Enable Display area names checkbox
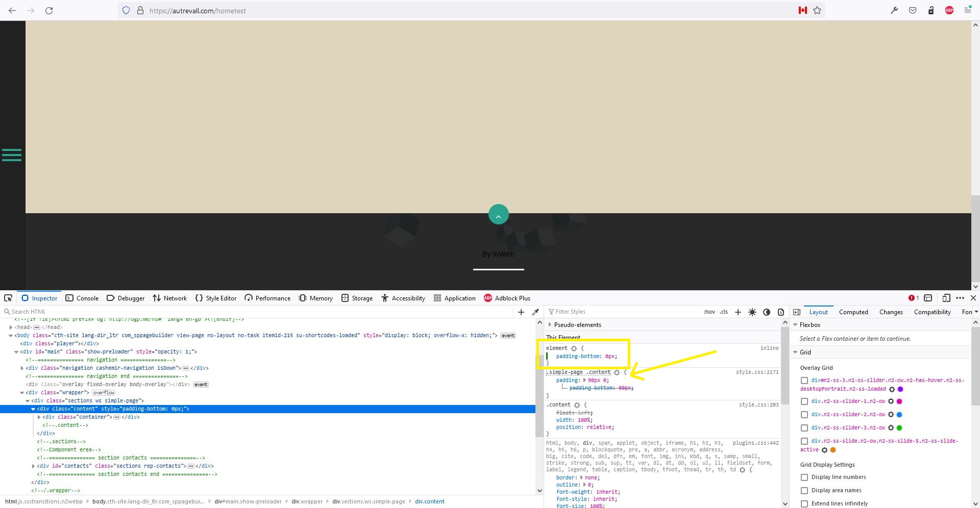 pyautogui.click(x=804, y=491)
